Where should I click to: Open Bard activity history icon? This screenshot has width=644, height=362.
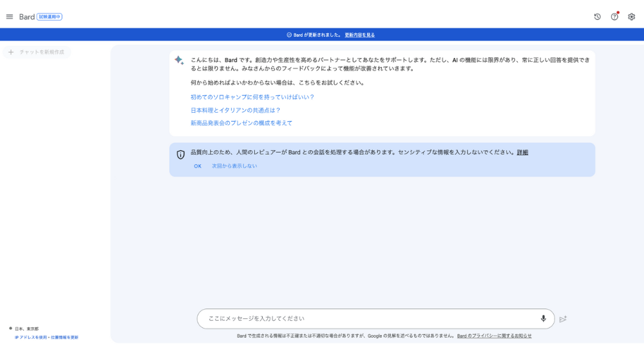point(597,17)
